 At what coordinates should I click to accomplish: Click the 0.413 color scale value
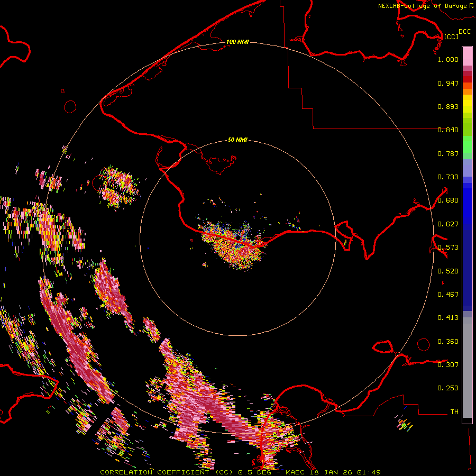pos(448,318)
